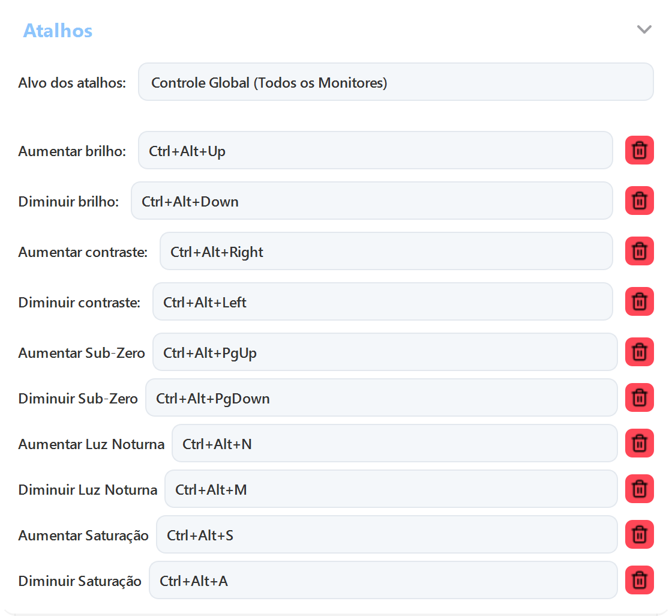Remove the Diminuir contraste shortcut
Viewport: 672px width, 616px height.
pyautogui.click(x=639, y=301)
